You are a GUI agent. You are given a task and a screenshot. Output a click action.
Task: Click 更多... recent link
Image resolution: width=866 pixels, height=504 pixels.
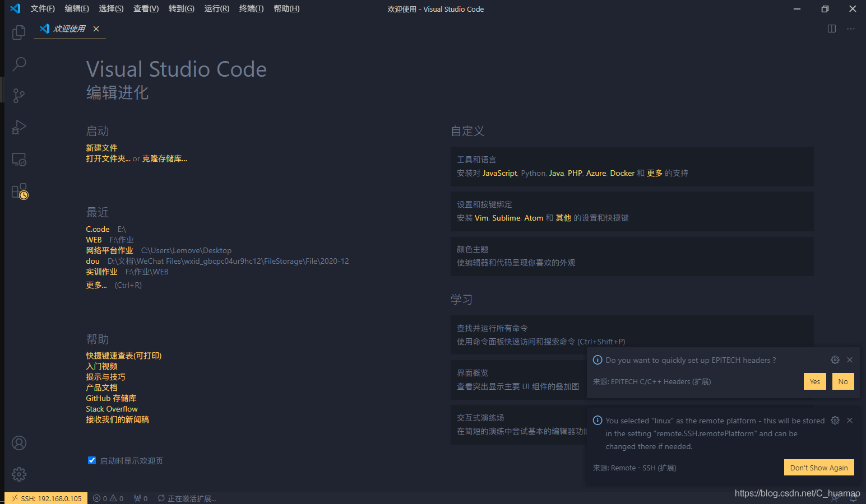96,285
